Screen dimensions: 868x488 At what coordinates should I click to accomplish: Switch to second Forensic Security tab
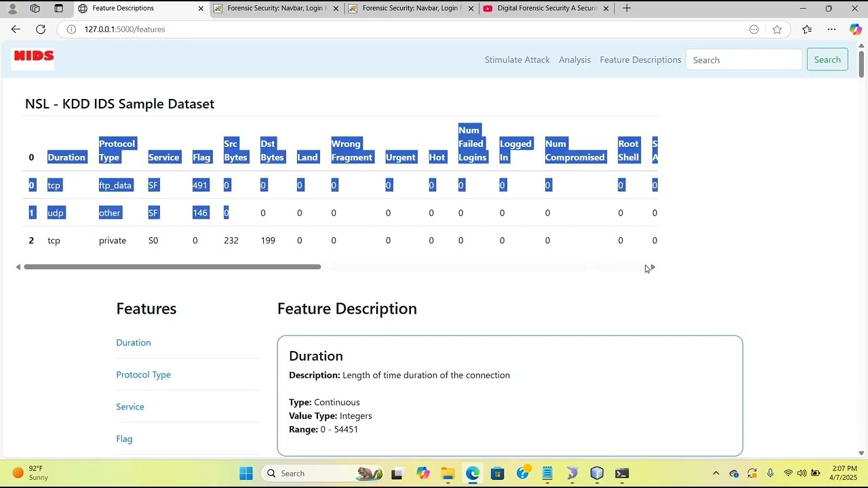[412, 8]
